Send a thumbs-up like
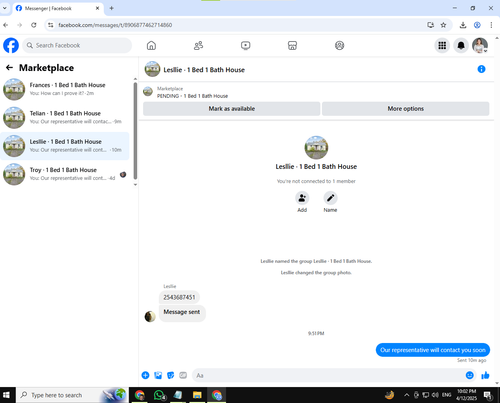The width and height of the screenshot is (500, 403). pyautogui.click(x=485, y=375)
